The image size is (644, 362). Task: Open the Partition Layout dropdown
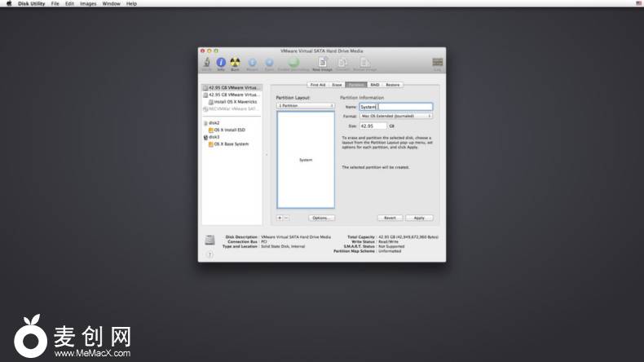tap(306, 106)
